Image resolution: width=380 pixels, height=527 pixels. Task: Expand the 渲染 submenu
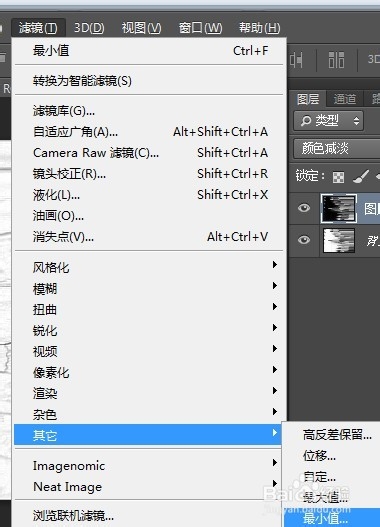pos(150,393)
